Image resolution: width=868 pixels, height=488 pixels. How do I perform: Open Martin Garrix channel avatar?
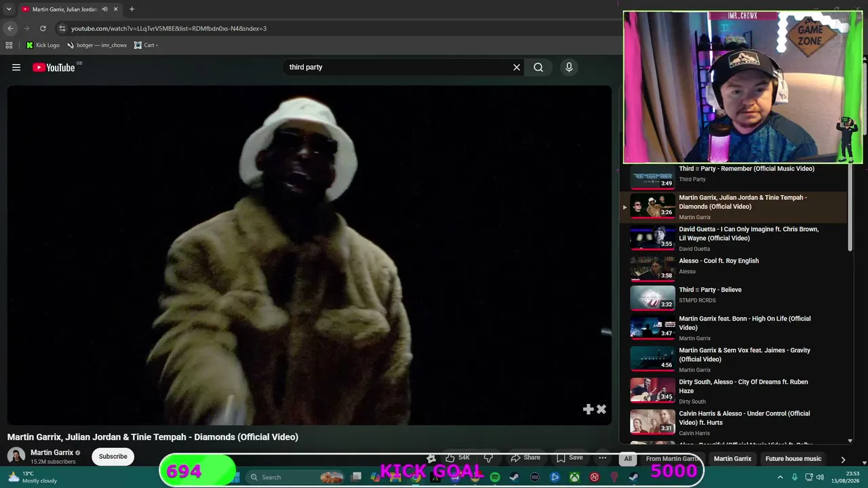[x=16, y=457]
